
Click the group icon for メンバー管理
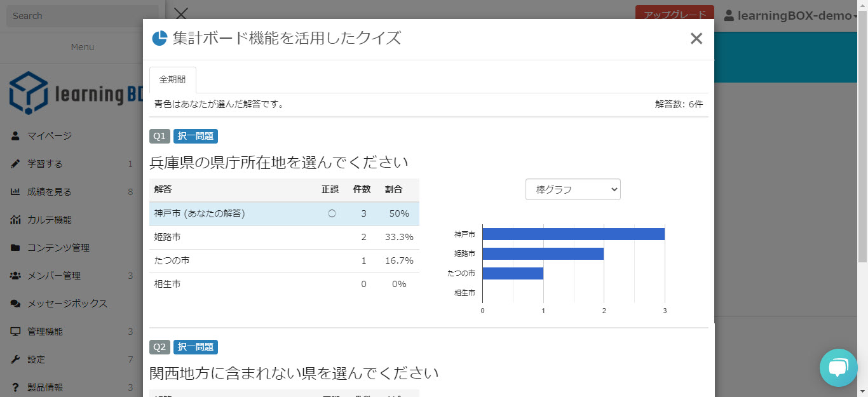15,276
